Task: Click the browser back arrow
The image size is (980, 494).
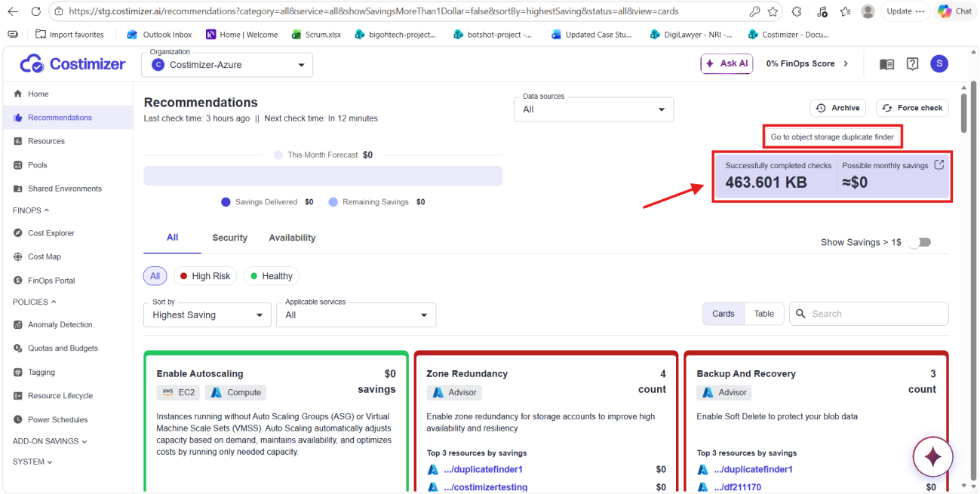Action: point(14,11)
